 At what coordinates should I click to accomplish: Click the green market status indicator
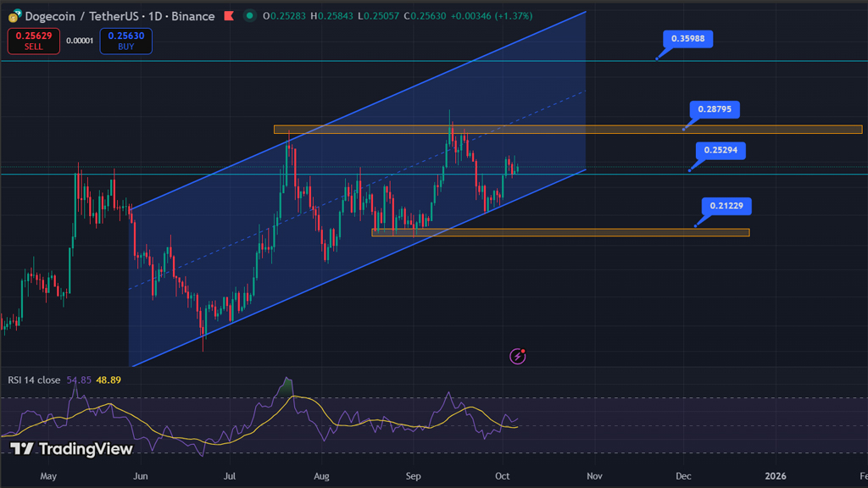248,16
